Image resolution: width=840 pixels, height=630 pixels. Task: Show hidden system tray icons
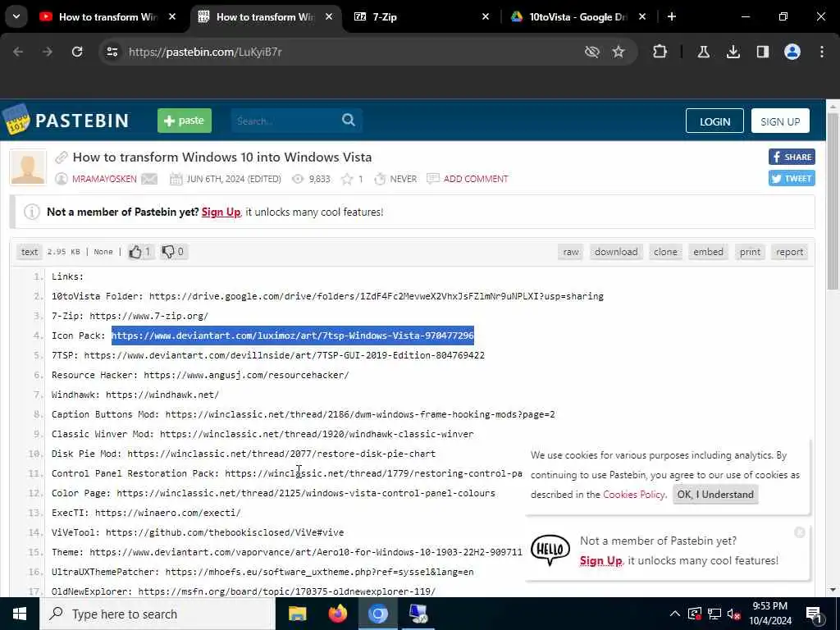tap(675, 614)
